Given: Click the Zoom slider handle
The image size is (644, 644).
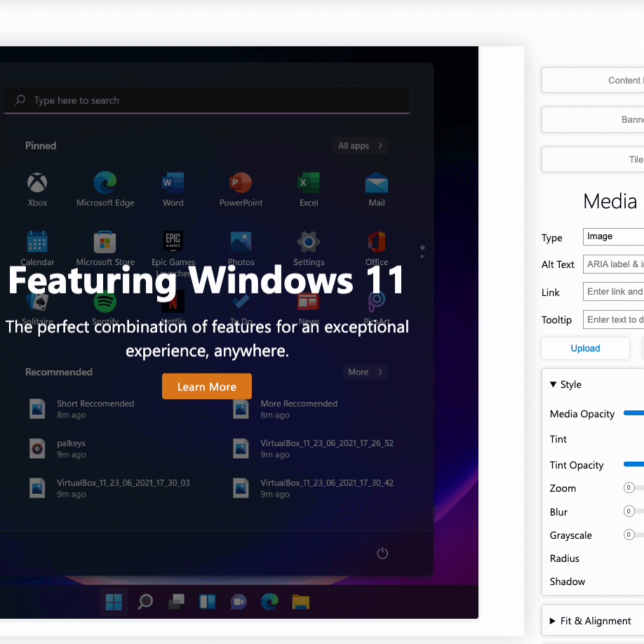Looking at the screenshot, I should [x=629, y=488].
